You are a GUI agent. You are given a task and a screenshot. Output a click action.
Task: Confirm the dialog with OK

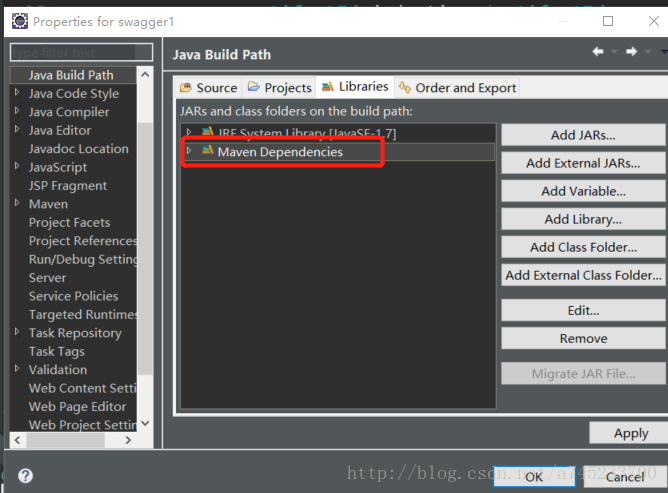coord(534,477)
